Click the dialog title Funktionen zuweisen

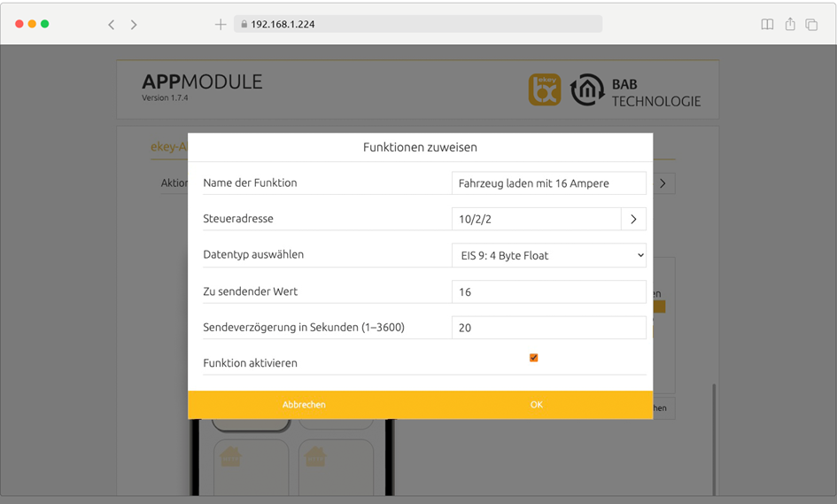click(420, 147)
